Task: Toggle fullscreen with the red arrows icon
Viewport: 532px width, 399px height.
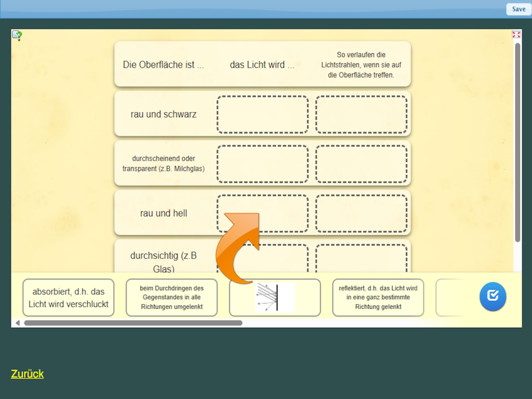Action: click(x=516, y=34)
